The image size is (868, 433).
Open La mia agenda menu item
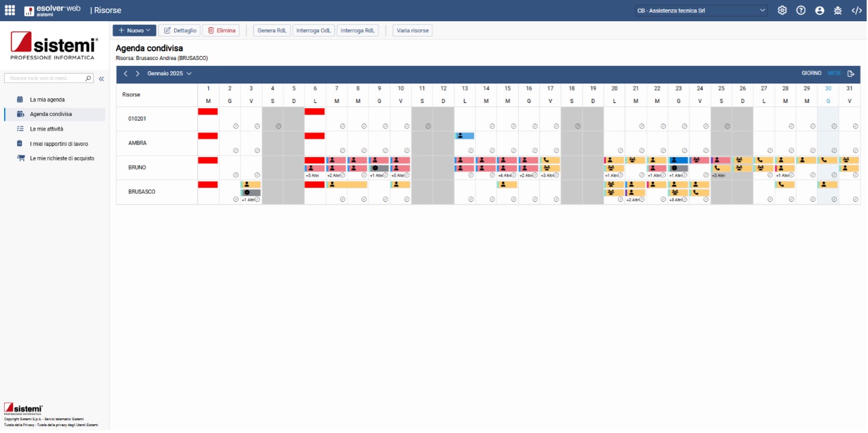pyautogui.click(x=47, y=99)
